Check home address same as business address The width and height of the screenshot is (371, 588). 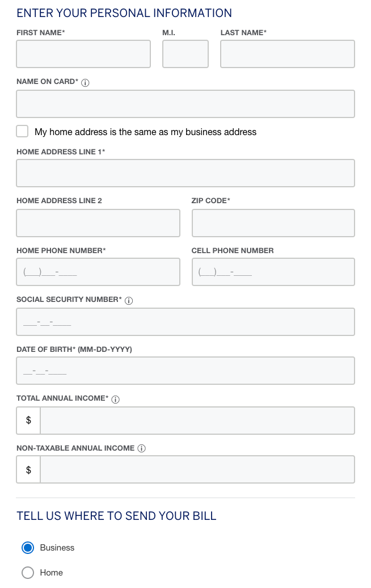coord(22,131)
